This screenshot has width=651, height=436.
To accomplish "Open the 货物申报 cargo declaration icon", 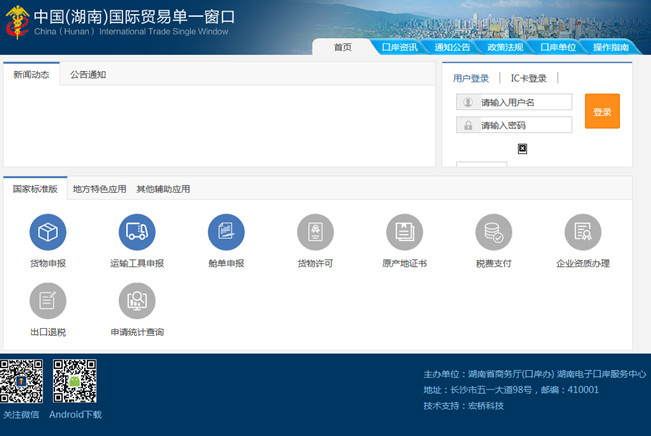I will (48, 232).
